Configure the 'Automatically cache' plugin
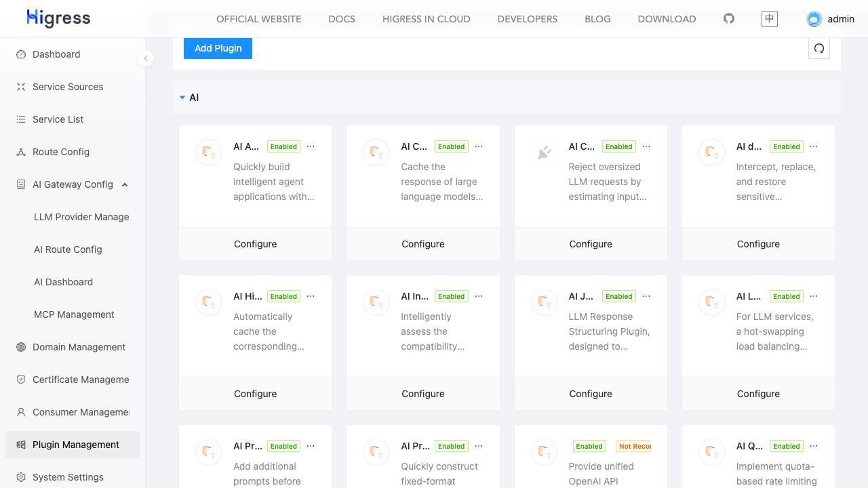 tap(256, 394)
